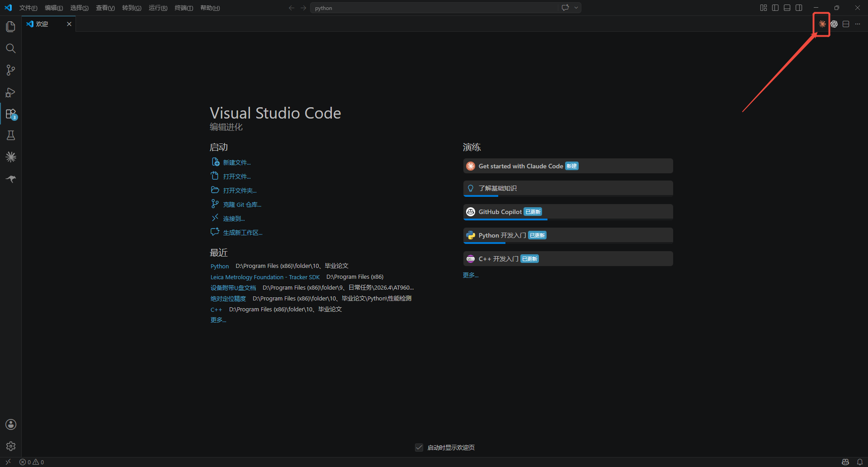Viewport: 868px width, 467px height.
Task: Close the 欢迎 tab
Action: 69,24
